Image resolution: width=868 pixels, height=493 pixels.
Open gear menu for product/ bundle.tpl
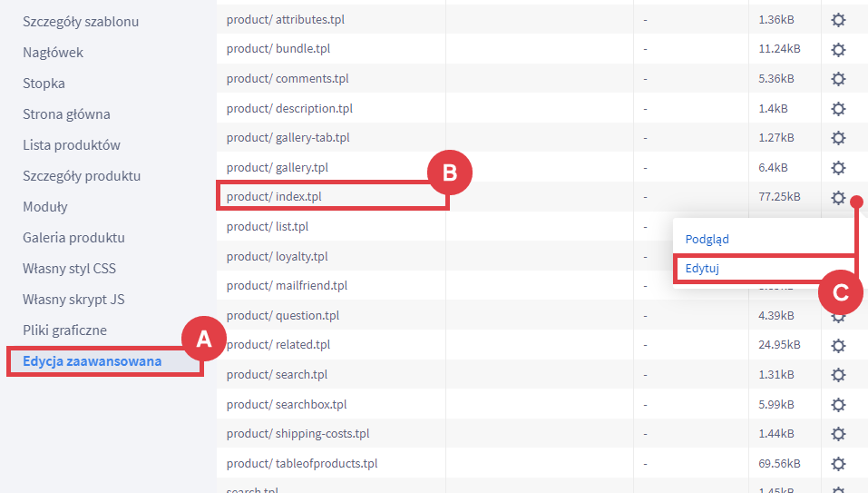[x=838, y=49]
